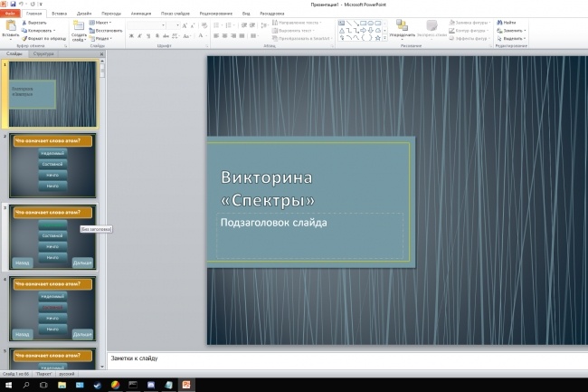Align text right in paragraph group
The image size is (588, 392).
tap(233, 36)
